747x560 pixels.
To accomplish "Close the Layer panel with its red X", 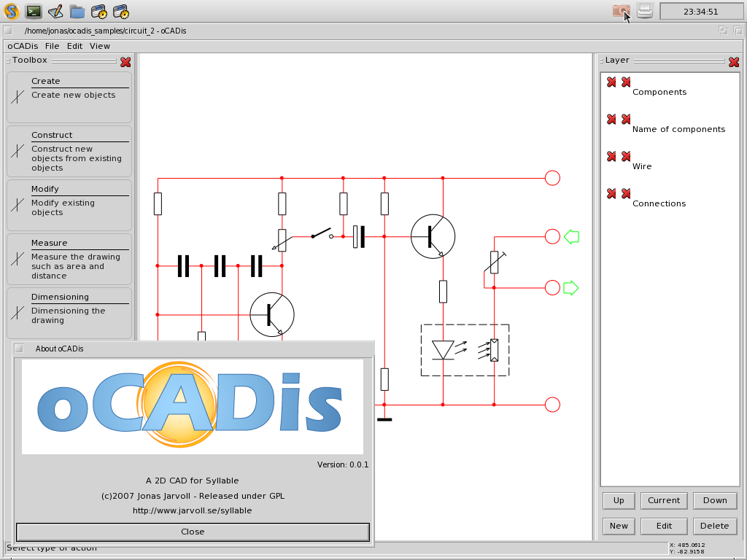I will click(x=734, y=62).
